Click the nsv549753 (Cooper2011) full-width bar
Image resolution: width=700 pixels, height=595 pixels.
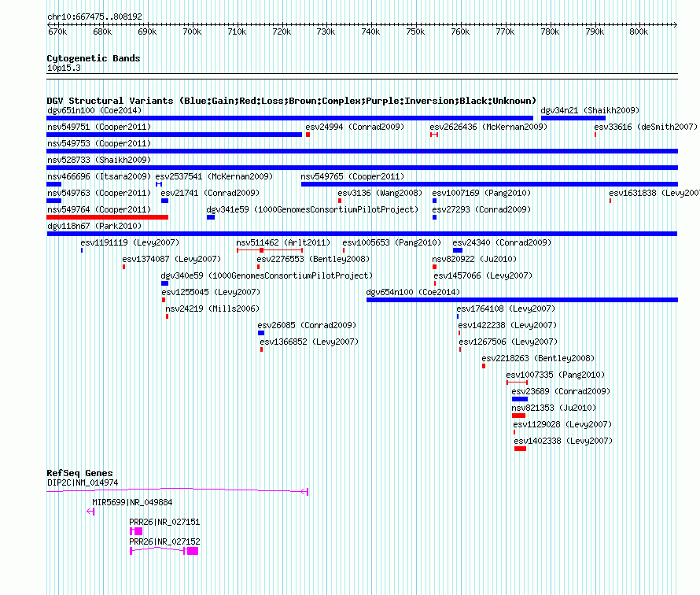click(x=362, y=151)
